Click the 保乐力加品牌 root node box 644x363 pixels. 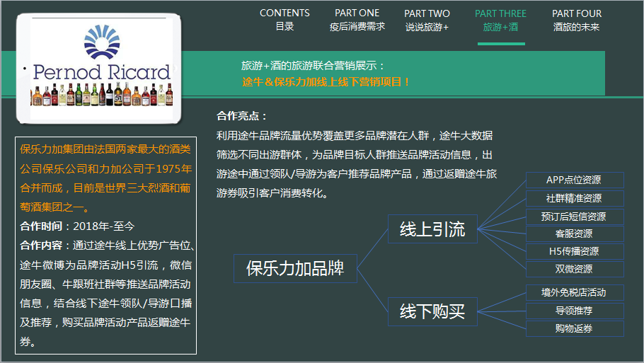point(295,268)
